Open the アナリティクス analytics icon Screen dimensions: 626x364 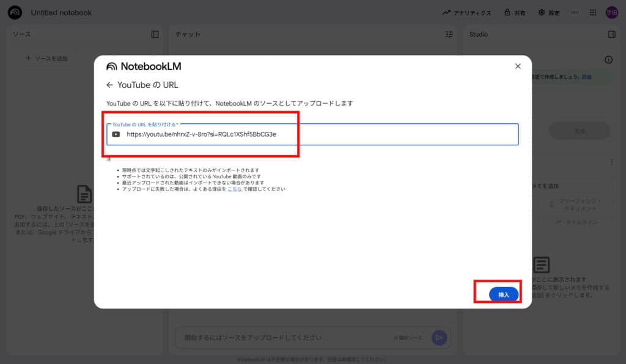[x=446, y=12]
